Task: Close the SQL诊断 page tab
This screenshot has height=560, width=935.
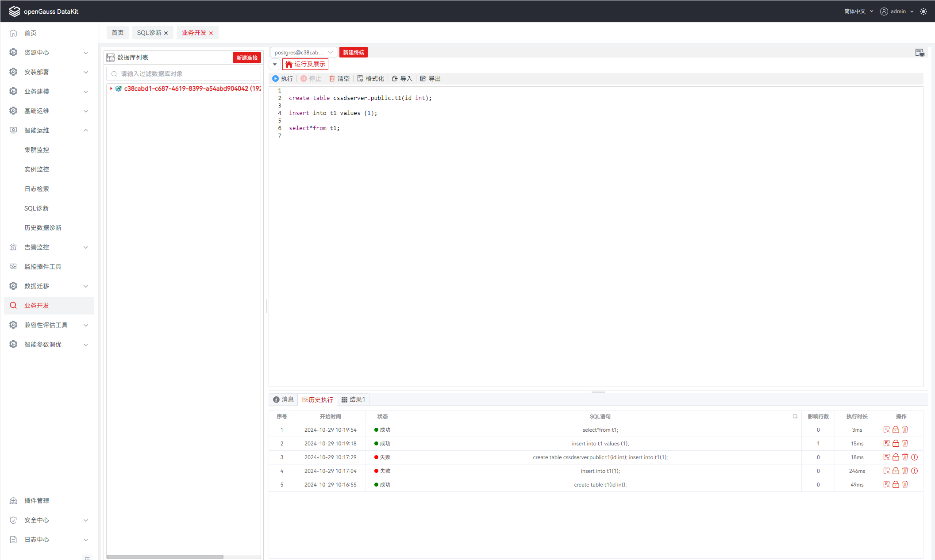Action: [166, 33]
